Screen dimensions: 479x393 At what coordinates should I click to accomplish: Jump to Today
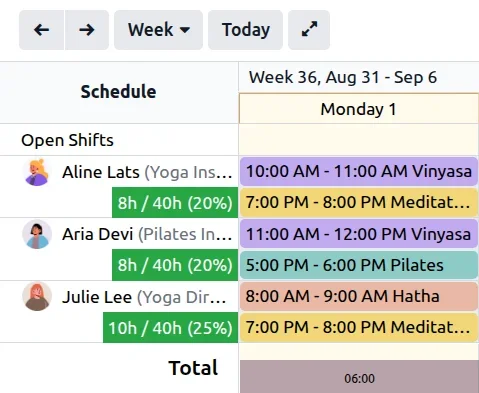[x=246, y=30]
